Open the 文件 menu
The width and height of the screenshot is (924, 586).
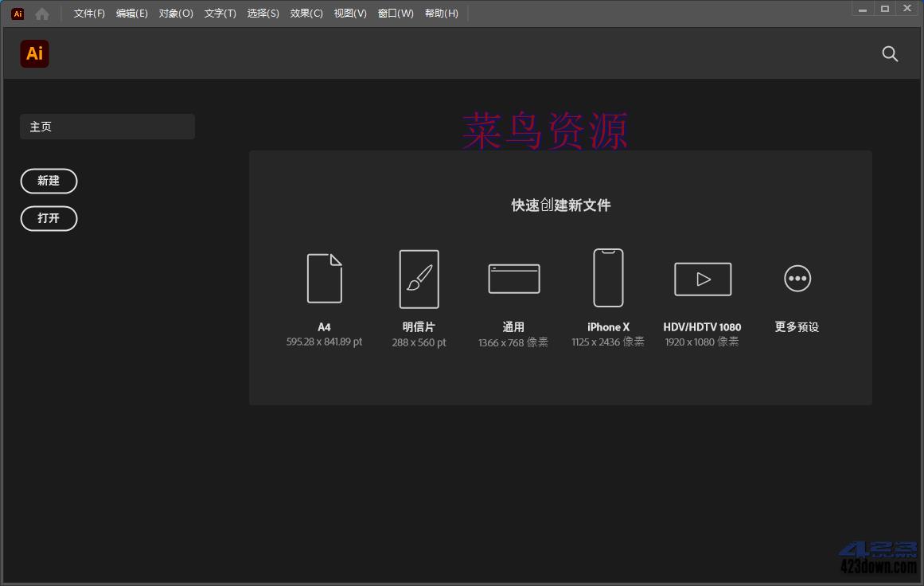pyautogui.click(x=88, y=13)
